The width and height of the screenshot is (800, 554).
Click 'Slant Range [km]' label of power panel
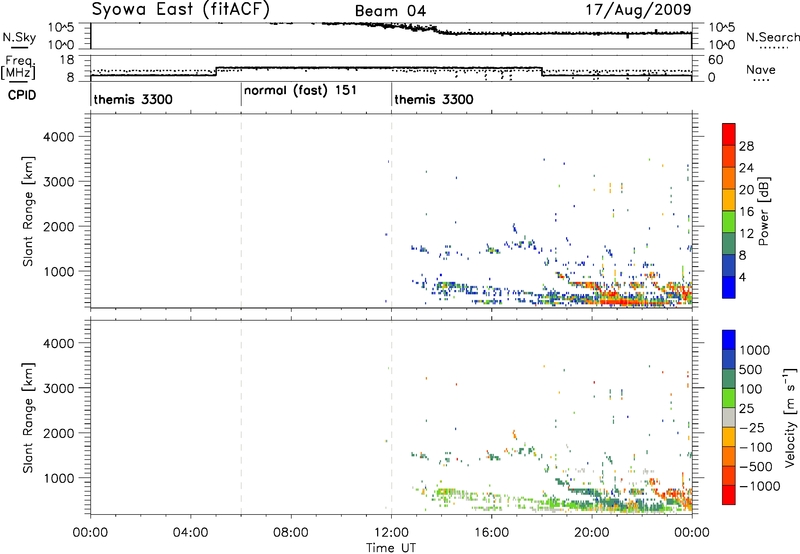click(28, 211)
